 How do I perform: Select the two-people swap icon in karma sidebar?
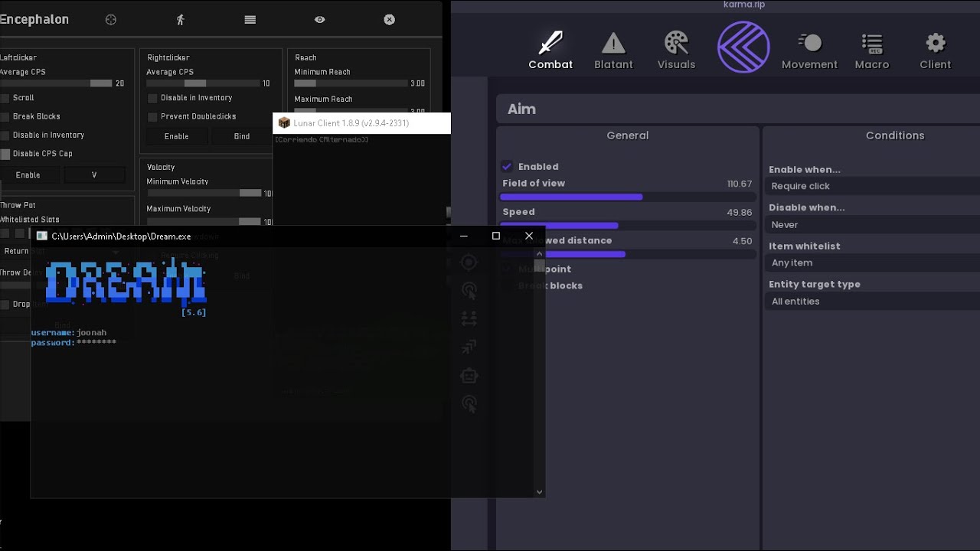pyautogui.click(x=469, y=318)
